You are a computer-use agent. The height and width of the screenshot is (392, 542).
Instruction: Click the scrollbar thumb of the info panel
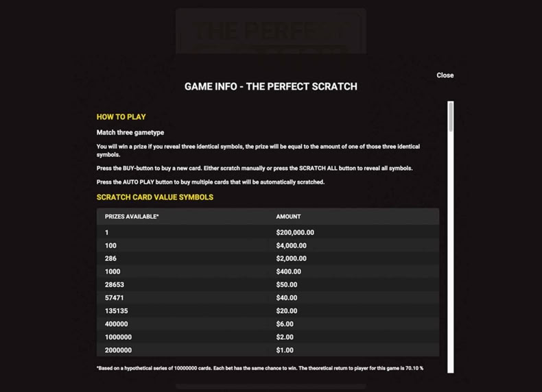tap(450, 117)
